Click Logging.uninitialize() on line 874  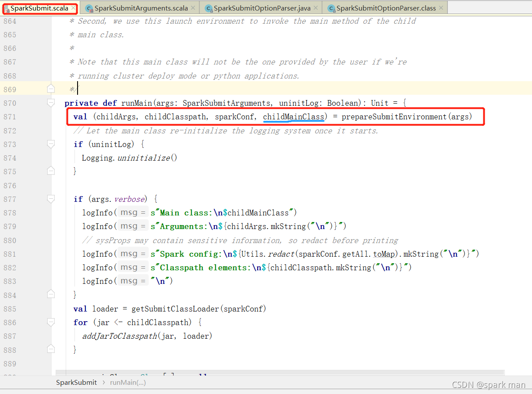[129, 158]
